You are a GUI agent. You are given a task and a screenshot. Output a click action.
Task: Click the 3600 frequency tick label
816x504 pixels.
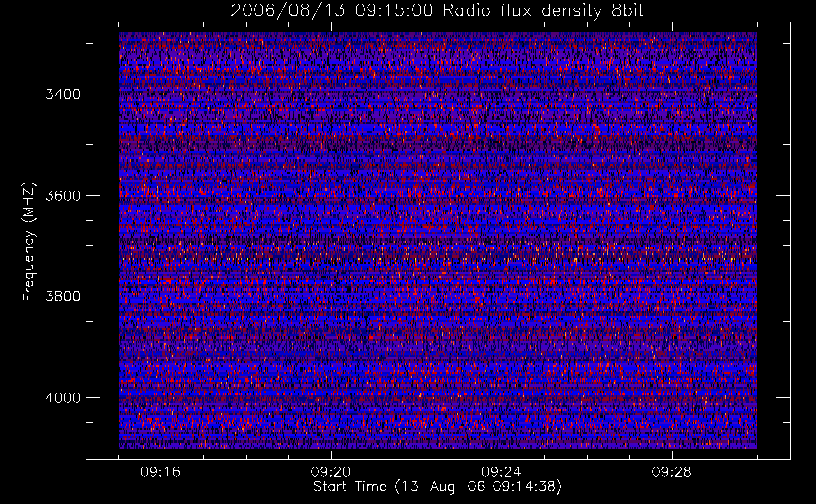[x=63, y=196]
